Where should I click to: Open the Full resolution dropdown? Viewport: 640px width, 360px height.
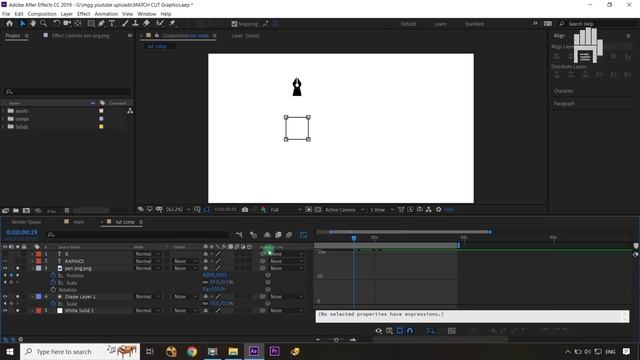click(x=286, y=209)
